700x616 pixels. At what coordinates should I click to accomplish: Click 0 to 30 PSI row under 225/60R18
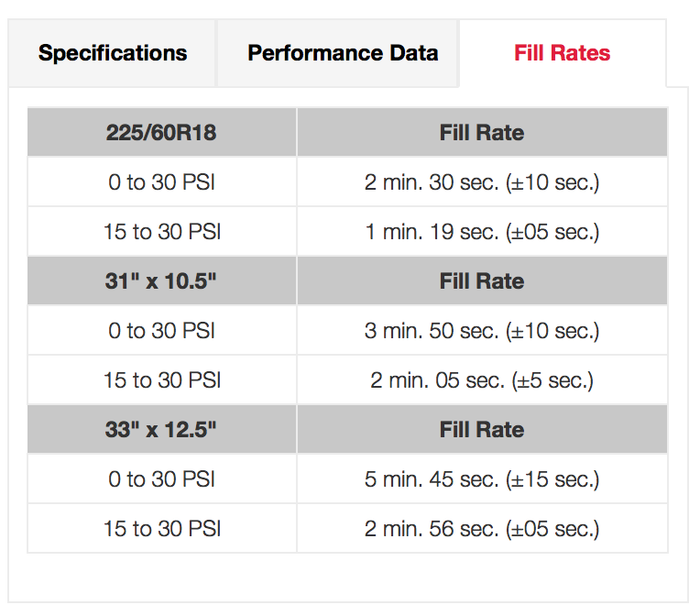click(162, 182)
